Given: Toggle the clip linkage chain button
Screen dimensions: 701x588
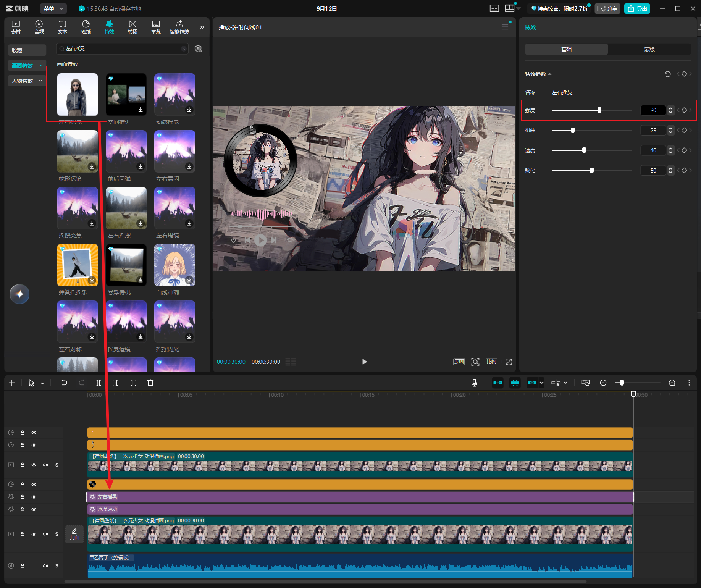Looking at the screenshot, I should 532,383.
